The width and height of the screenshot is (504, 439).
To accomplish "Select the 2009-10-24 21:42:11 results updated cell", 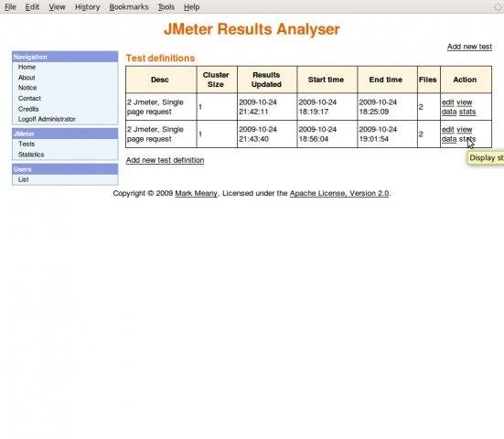I will point(267,107).
